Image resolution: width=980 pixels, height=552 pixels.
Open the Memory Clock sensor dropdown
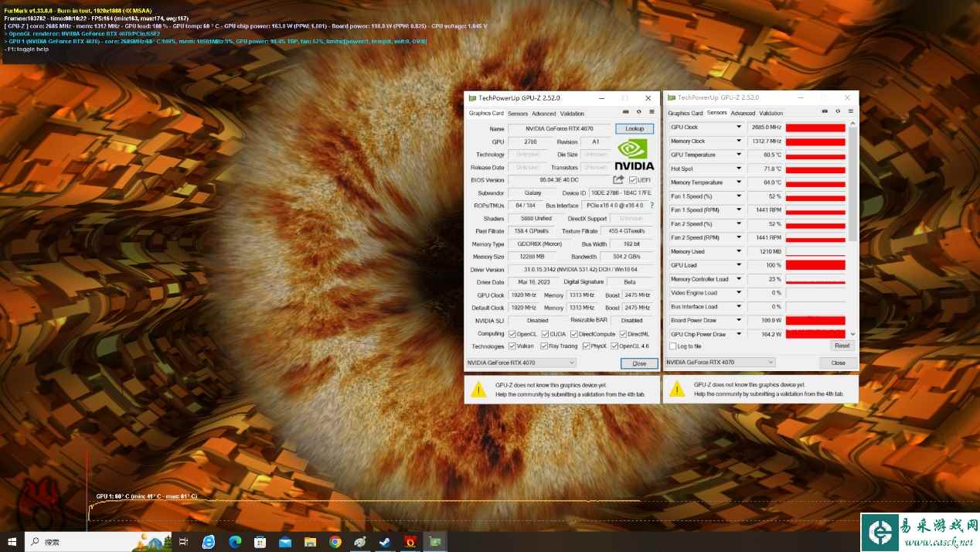739,141
